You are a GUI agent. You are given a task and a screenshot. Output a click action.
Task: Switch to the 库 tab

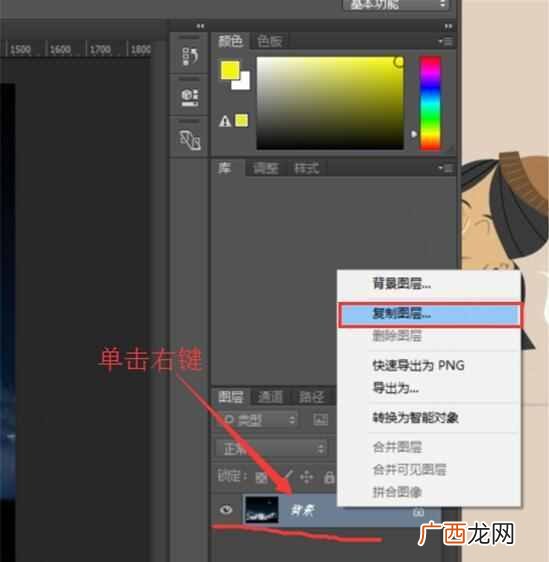coord(225,167)
